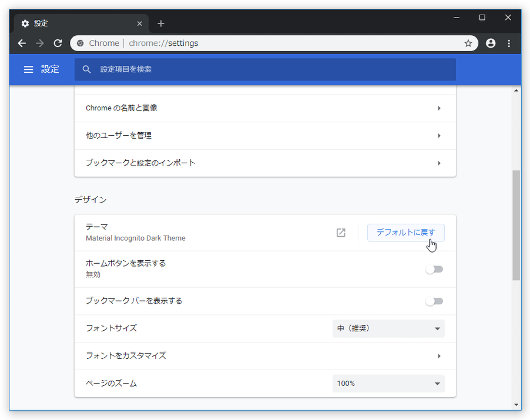Open import bookmarks and settings
530x420 pixels.
(x=265, y=163)
